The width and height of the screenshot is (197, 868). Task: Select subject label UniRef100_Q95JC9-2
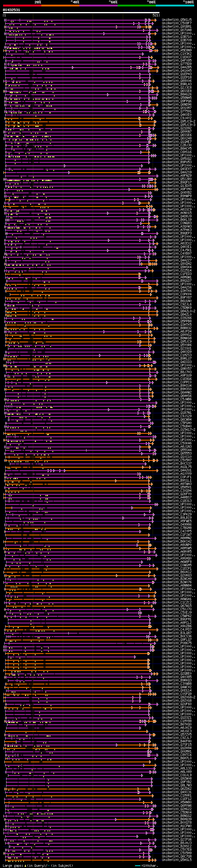179,122
